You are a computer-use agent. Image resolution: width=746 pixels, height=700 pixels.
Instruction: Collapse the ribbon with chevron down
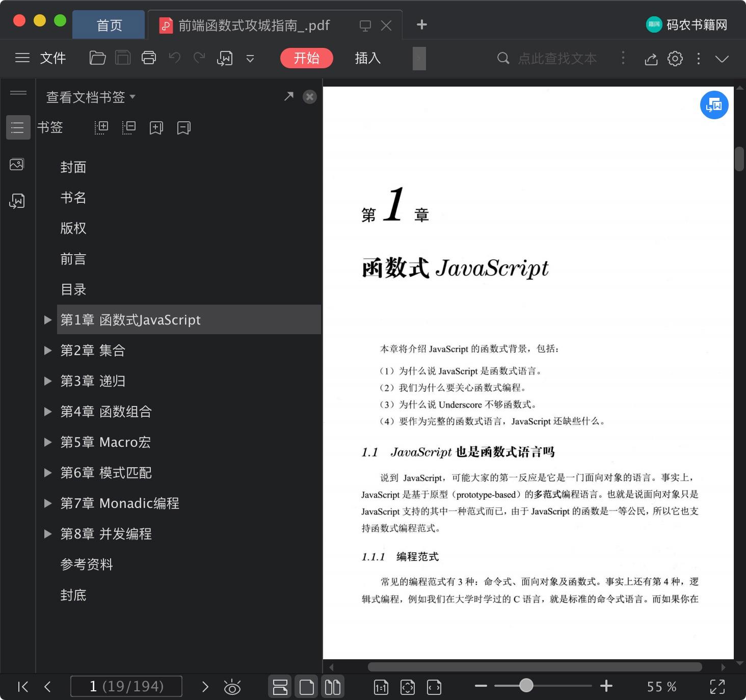click(722, 59)
